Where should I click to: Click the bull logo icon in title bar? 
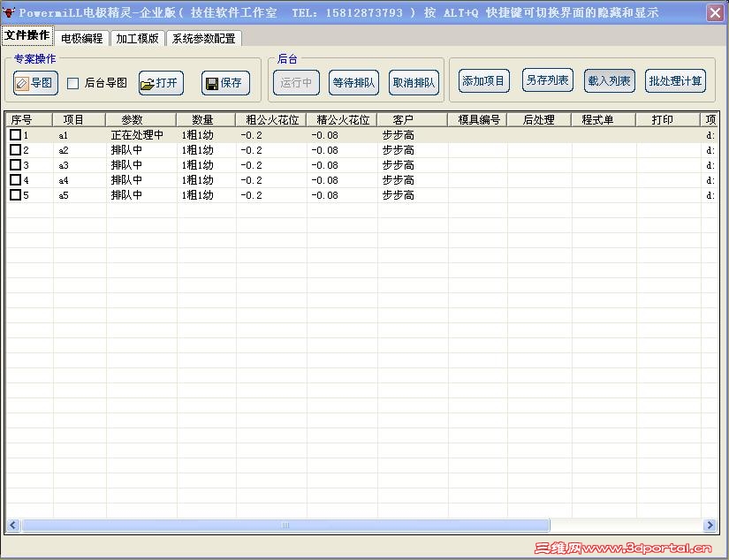(8, 12)
